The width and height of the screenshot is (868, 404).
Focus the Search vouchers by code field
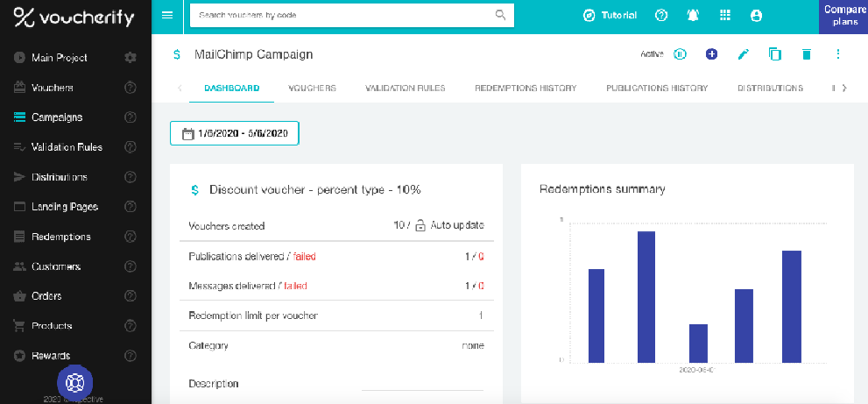(352, 16)
